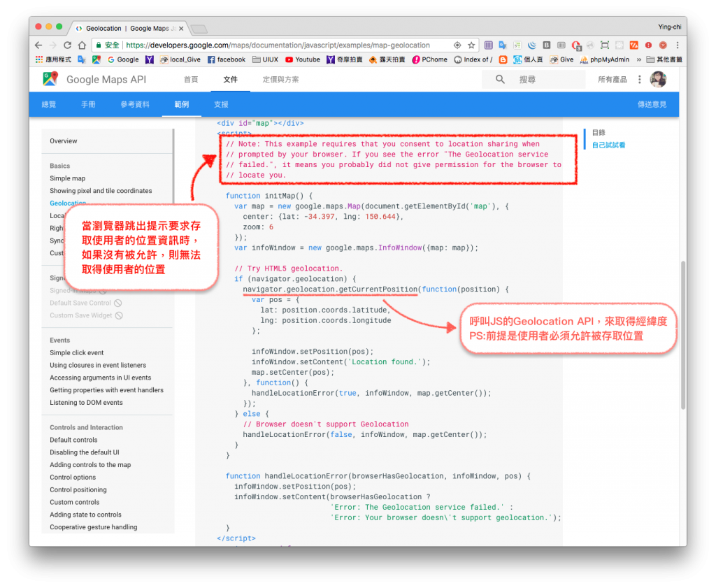Jump to 自己試試看 in table of contents

(x=609, y=145)
